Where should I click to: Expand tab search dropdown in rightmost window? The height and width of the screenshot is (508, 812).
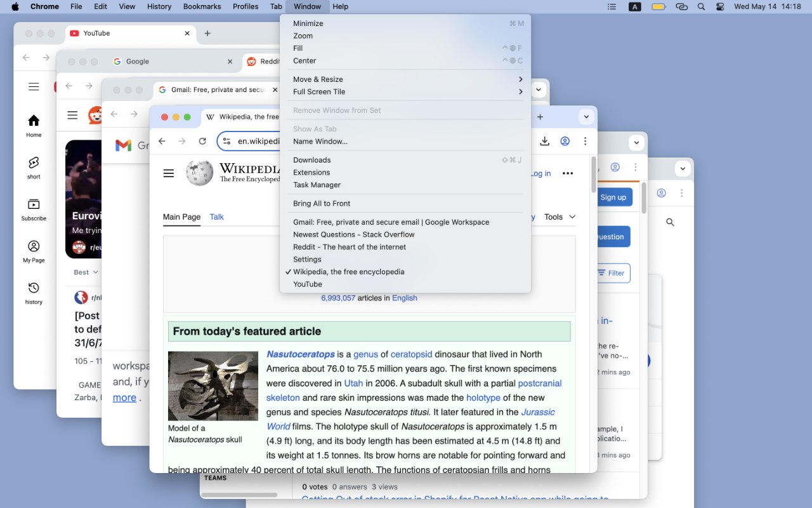(x=683, y=169)
